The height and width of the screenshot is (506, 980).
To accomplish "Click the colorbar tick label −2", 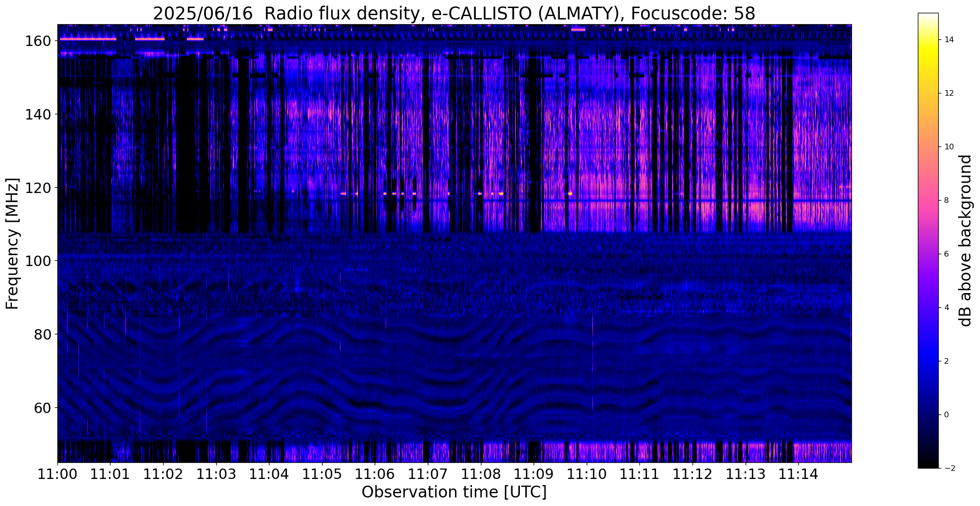I will [949, 469].
